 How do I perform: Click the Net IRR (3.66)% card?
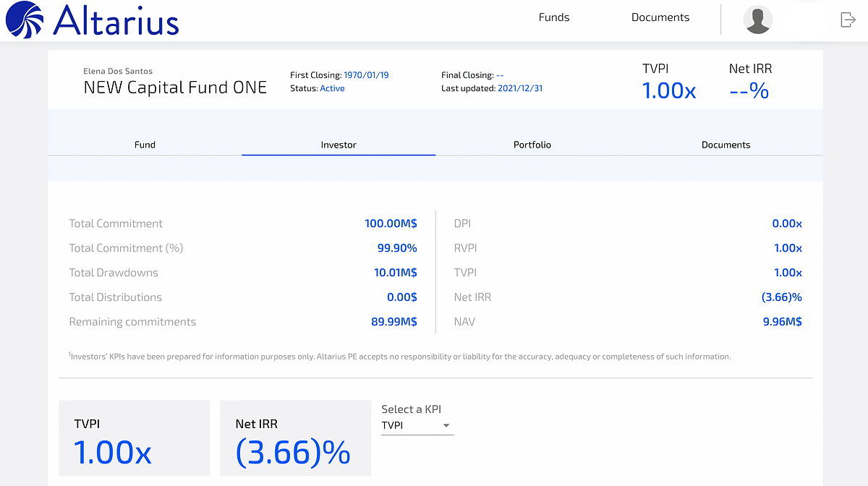point(295,438)
